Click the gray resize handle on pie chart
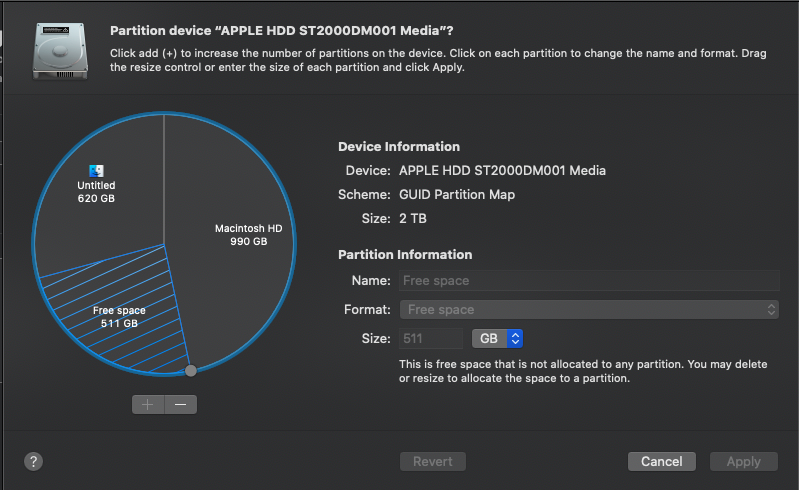799x490 pixels. (191, 370)
